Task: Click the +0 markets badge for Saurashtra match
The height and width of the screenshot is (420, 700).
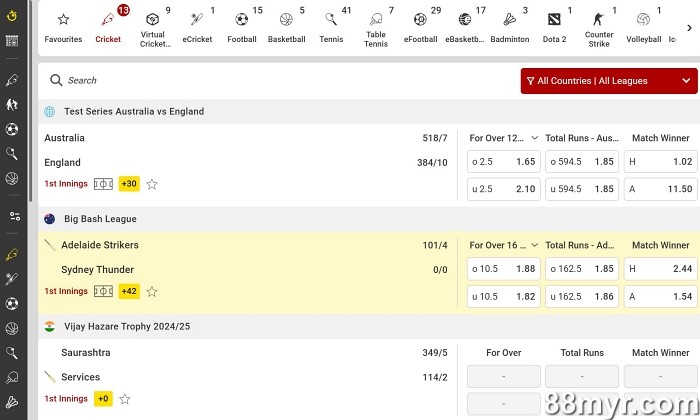Action: tap(103, 399)
